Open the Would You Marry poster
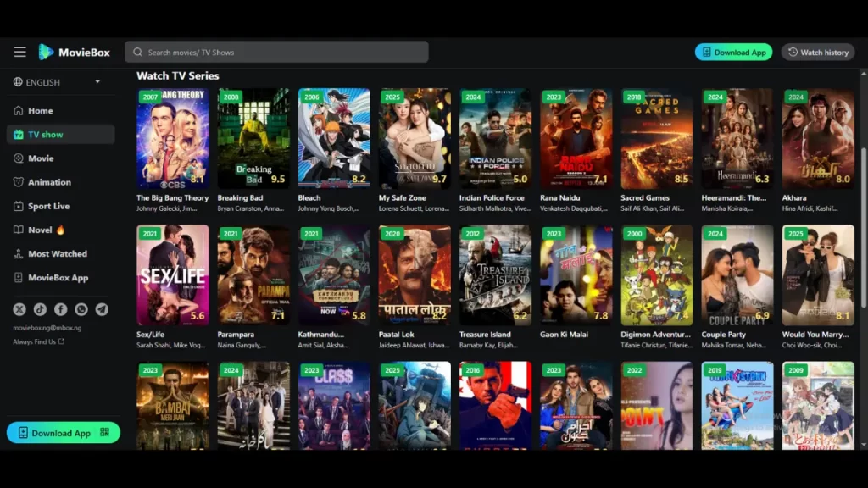This screenshot has width=868, height=488. (818, 275)
